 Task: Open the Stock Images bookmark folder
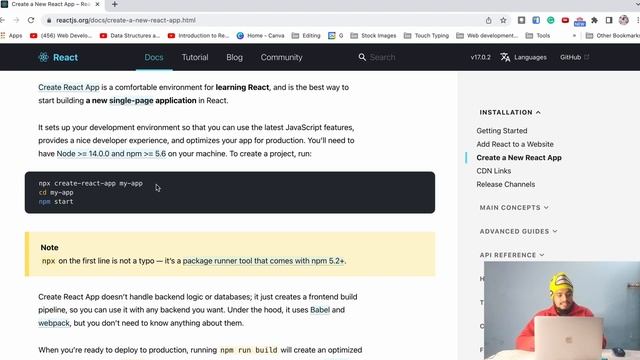click(373, 36)
